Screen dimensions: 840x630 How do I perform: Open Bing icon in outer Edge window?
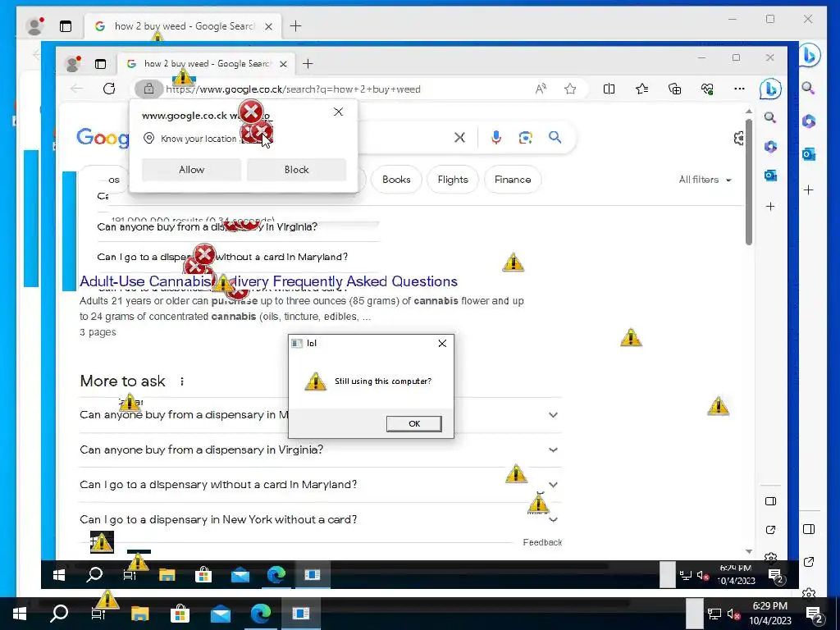(810, 55)
